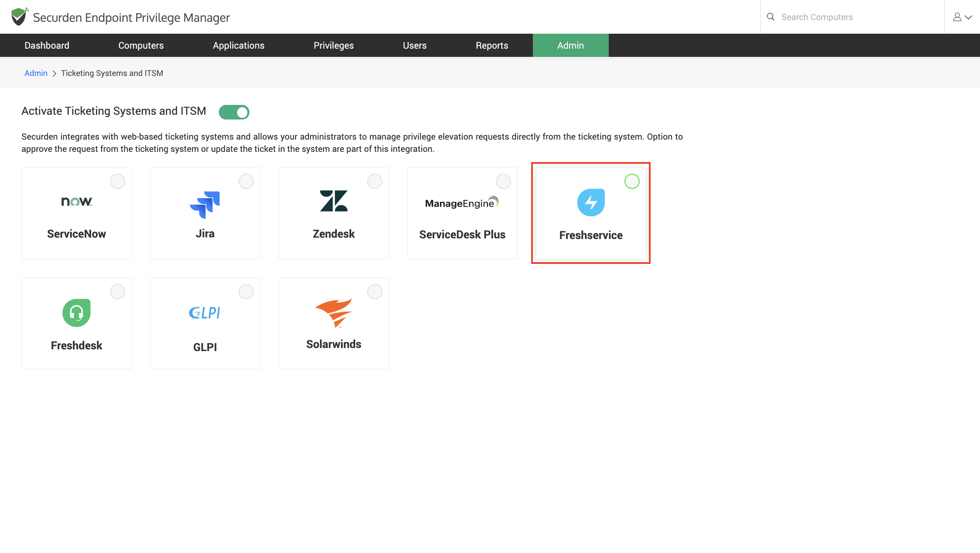This screenshot has width=980, height=553.
Task: Click the Freshservice label
Action: 591,235
